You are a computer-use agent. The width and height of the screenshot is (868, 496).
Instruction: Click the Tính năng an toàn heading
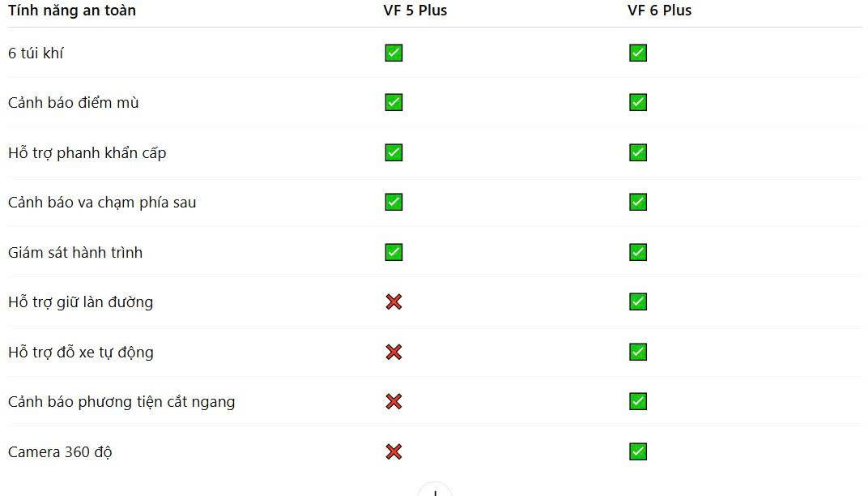(72, 11)
